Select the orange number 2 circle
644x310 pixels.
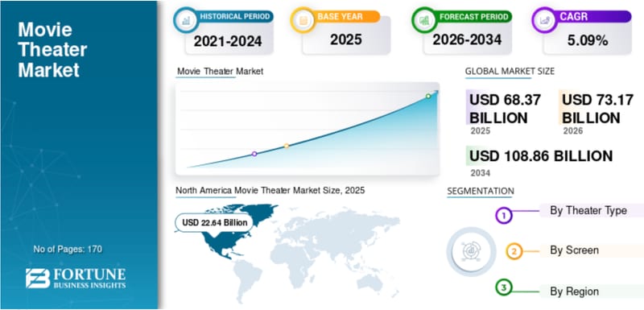coord(514,251)
